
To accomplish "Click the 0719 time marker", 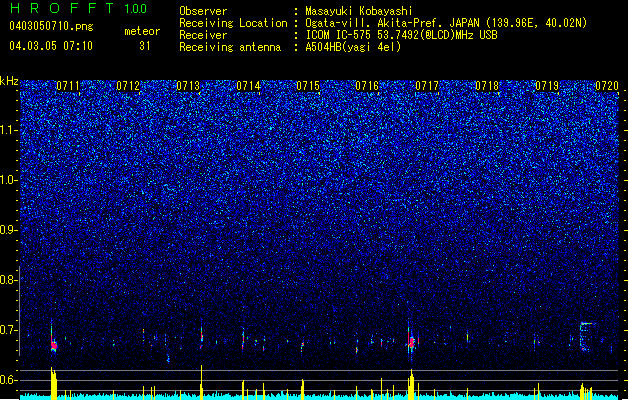I will click(x=547, y=86).
